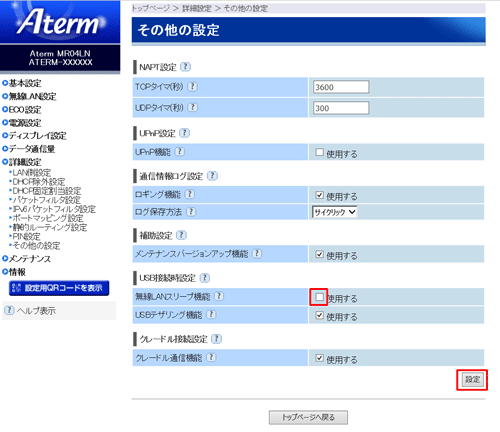This screenshot has width=500, height=432.
Task: Open LAN側設定 submenu item
Action: [31, 172]
